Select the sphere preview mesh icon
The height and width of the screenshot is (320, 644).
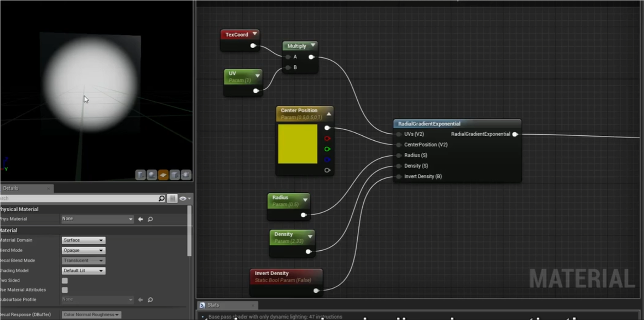pos(152,175)
